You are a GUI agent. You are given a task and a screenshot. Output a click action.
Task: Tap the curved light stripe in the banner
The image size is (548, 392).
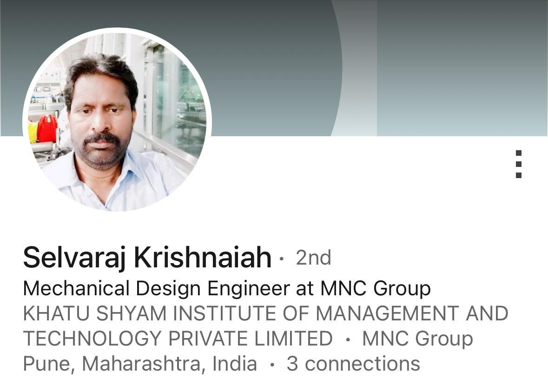point(354,68)
